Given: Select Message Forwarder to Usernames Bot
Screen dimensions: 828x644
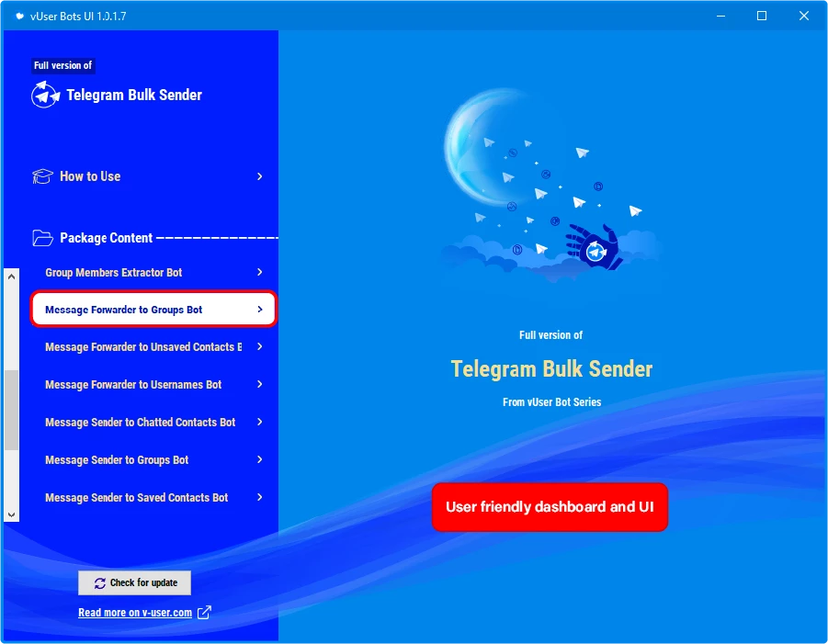Looking at the screenshot, I should (153, 384).
